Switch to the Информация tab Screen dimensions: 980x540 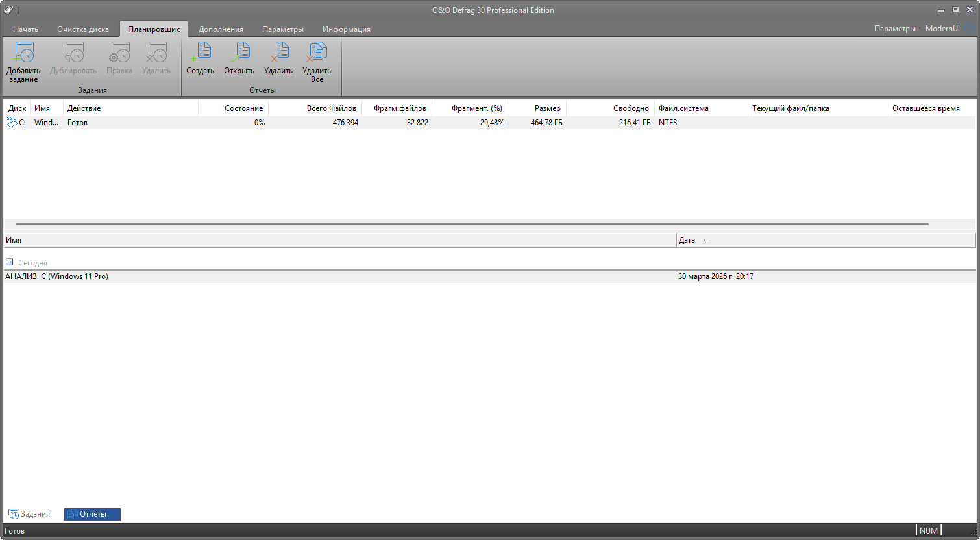point(346,29)
